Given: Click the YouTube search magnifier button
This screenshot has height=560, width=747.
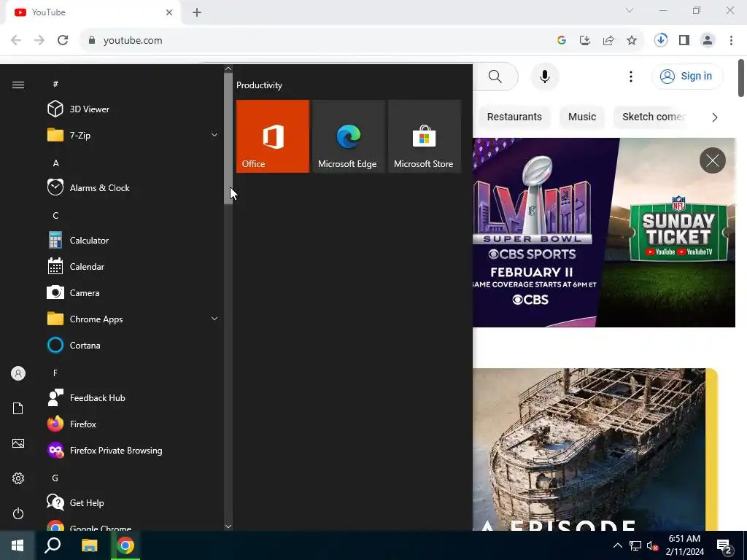Looking at the screenshot, I should [x=495, y=76].
